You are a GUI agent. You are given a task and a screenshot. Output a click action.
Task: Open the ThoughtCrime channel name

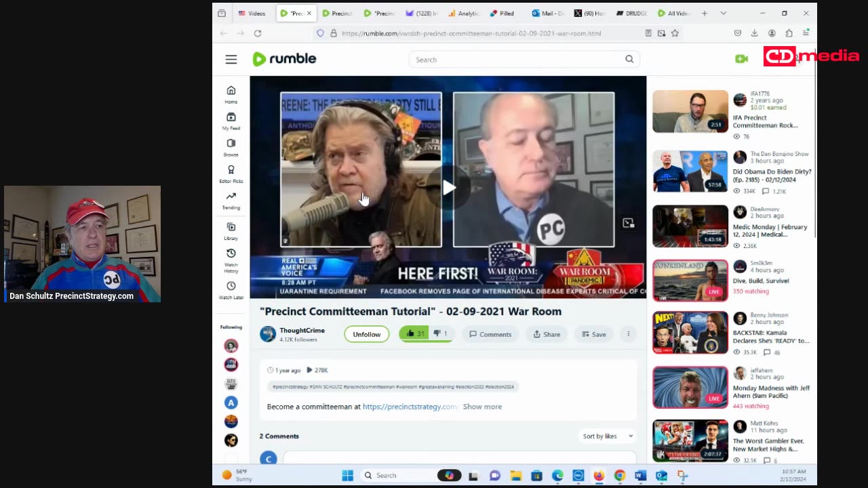point(302,330)
